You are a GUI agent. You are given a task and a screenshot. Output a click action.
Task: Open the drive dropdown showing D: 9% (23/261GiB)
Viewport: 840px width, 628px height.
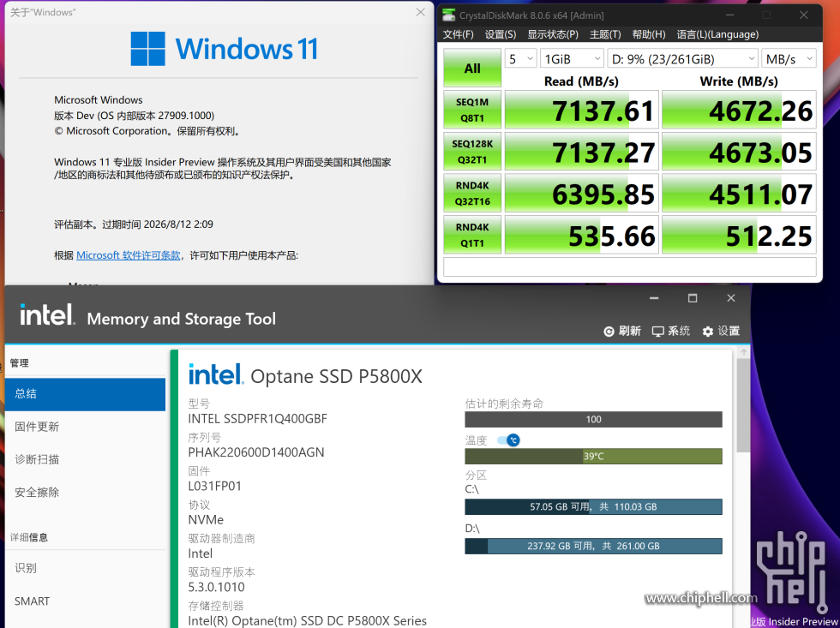(x=683, y=59)
